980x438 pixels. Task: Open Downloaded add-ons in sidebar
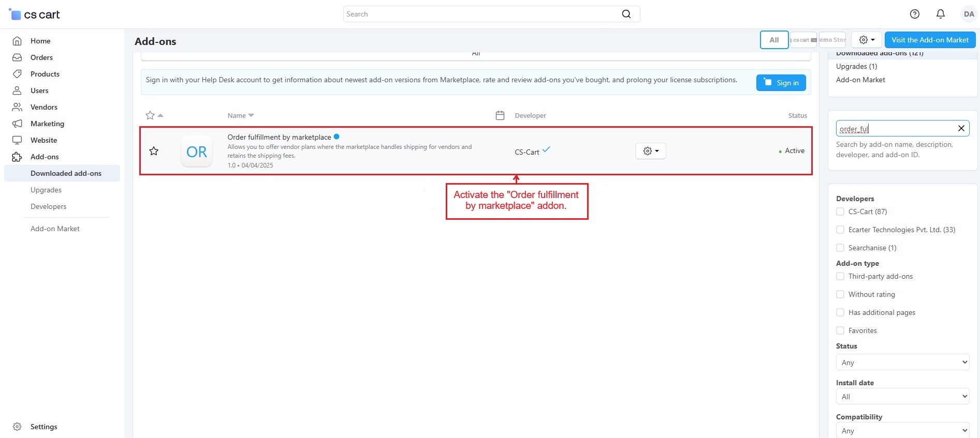click(66, 173)
